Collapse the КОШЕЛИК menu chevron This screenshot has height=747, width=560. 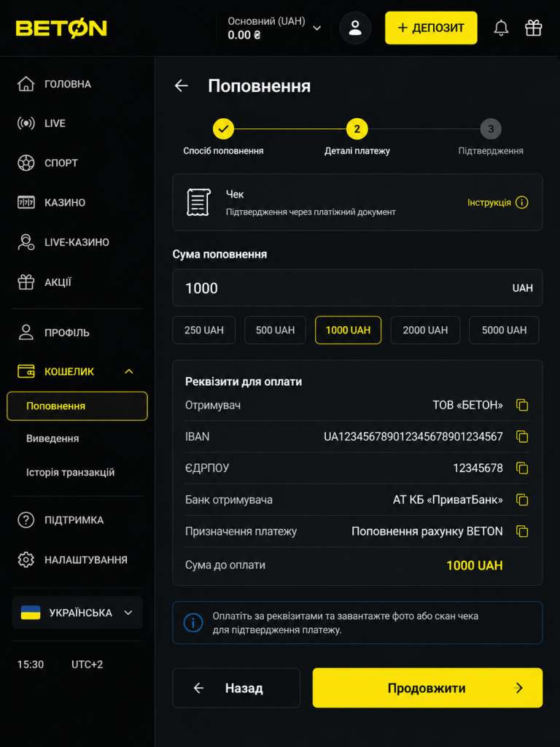pyautogui.click(x=128, y=371)
